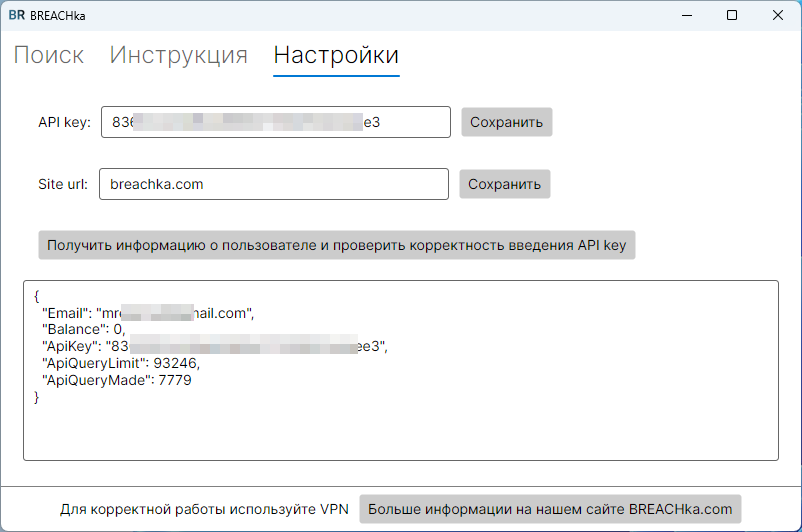Image resolution: width=802 pixels, height=532 pixels.
Task: Focus the Site url field with breachka.com
Action: tap(274, 184)
